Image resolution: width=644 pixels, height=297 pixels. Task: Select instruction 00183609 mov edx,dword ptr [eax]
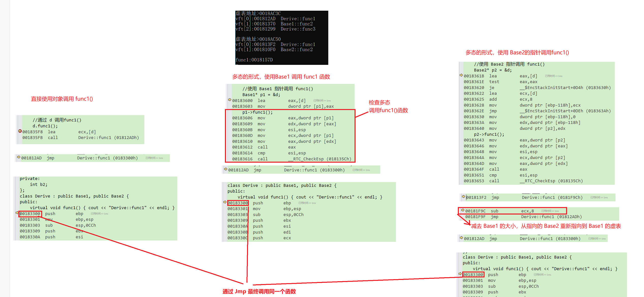point(284,124)
